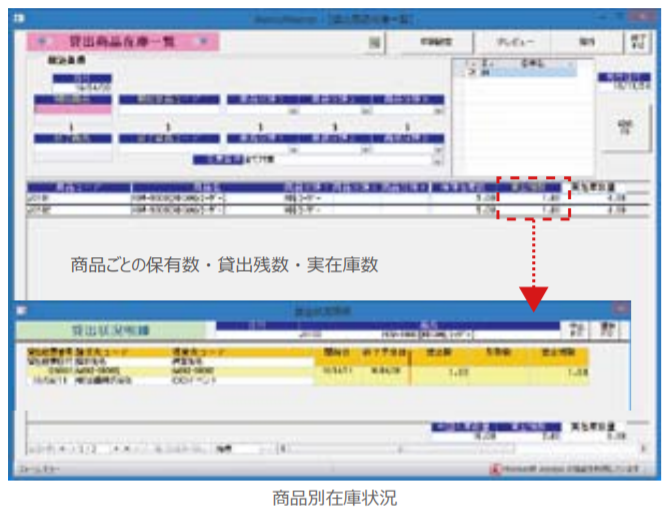This screenshot has width=670, height=510.
Task: Click the first product row's code cell
Action: 79,198
